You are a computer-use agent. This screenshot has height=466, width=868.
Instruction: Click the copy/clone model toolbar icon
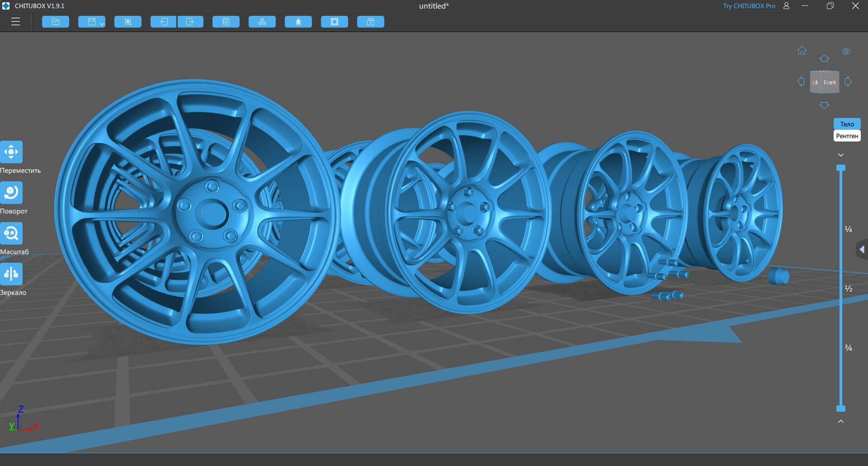(226, 22)
